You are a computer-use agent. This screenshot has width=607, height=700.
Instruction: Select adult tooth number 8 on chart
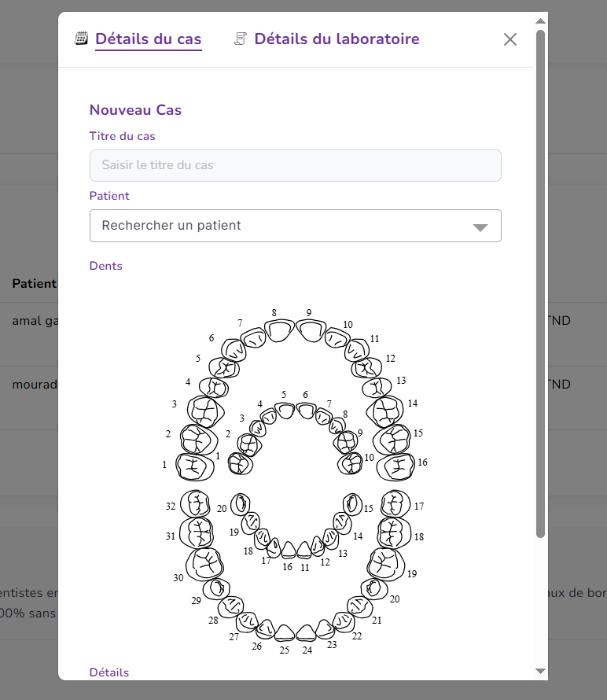point(279,330)
